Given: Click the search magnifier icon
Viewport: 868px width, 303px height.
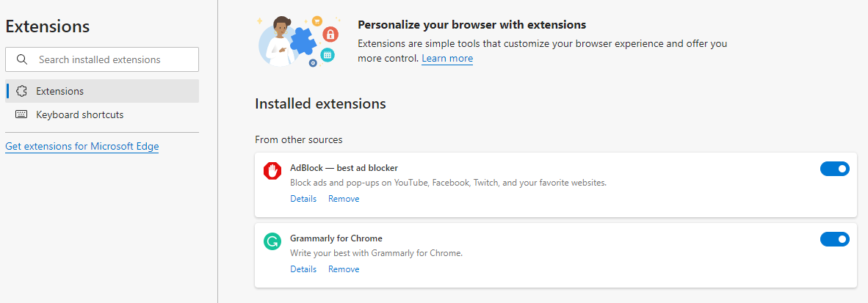Looking at the screenshot, I should (x=22, y=59).
